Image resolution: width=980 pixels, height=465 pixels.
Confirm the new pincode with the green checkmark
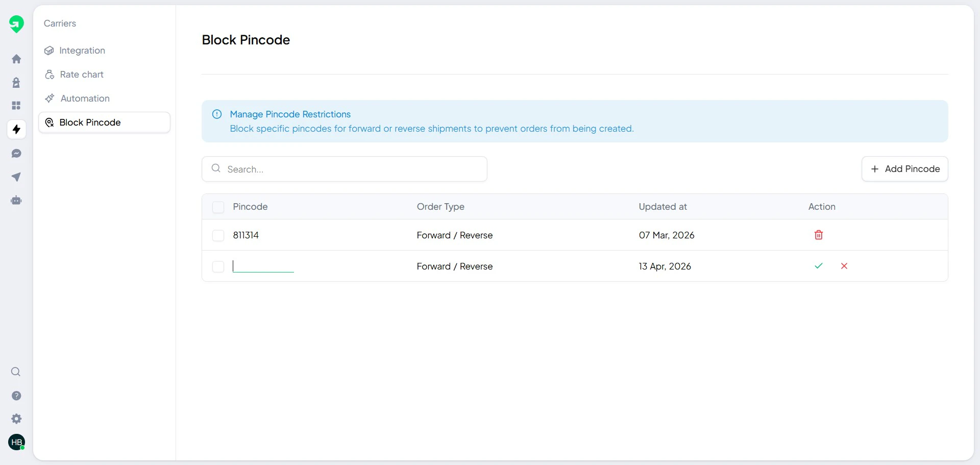[819, 266]
